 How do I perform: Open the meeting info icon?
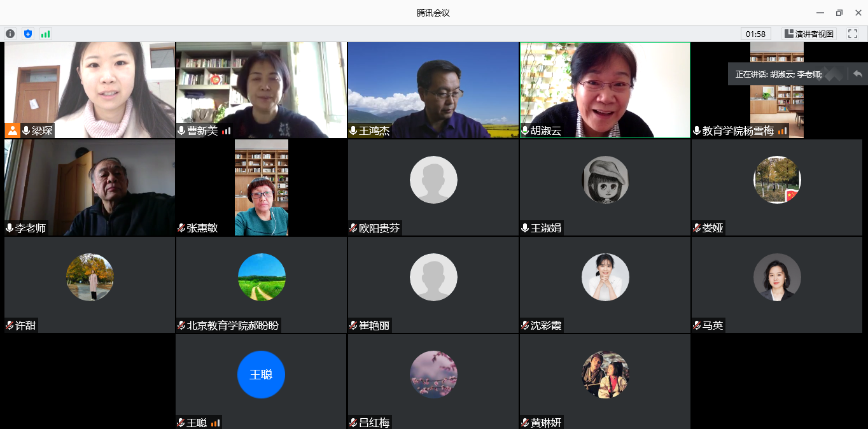pos(10,34)
